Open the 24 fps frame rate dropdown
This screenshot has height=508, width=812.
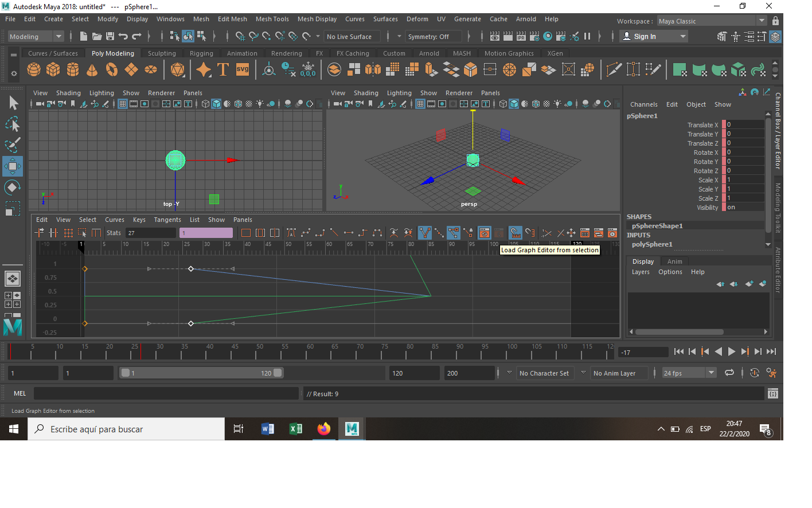click(689, 373)
